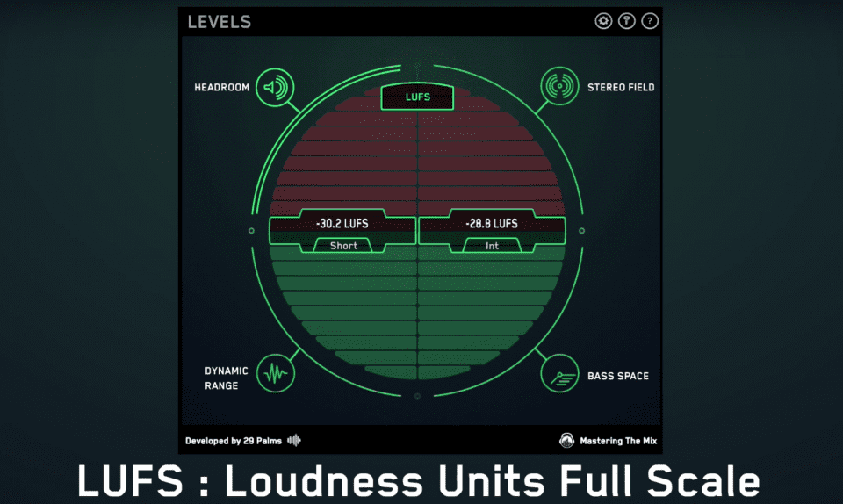Open the Headroom speaker icon
The width and height of the screenshot is (843, 504).
(275, 87)
